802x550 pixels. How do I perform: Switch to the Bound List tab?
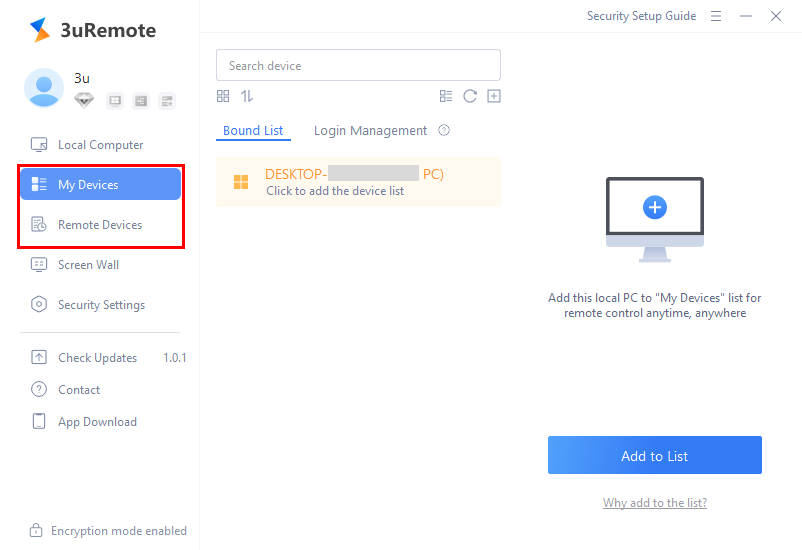[253, 130]
